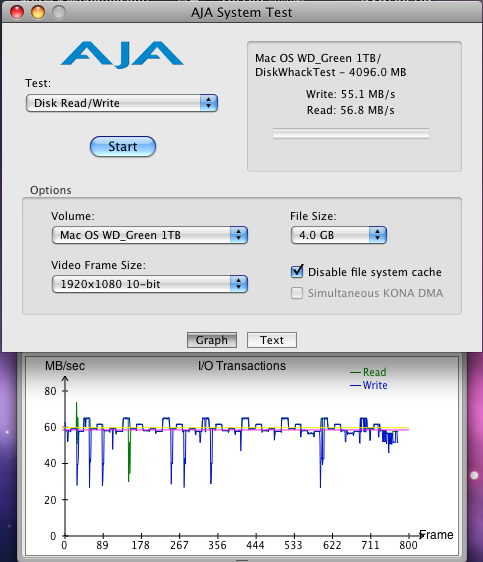Open the Volume dropdown
This screenshot has height=562, width=483.
(x=150, y=235)
